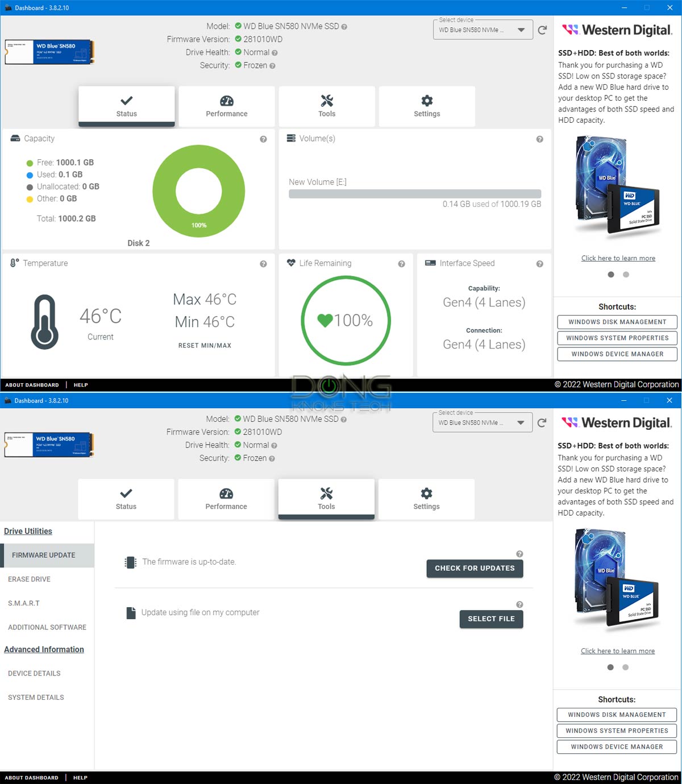Click the Capacity panel help icon
682x784 pixels.
[263, 139]
